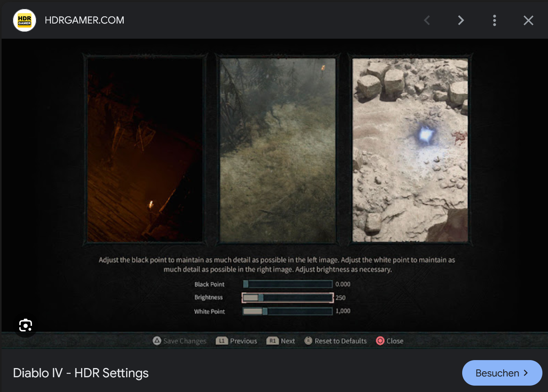
Task: Click the dark left calibration image
Action: [x=145, y=150]
